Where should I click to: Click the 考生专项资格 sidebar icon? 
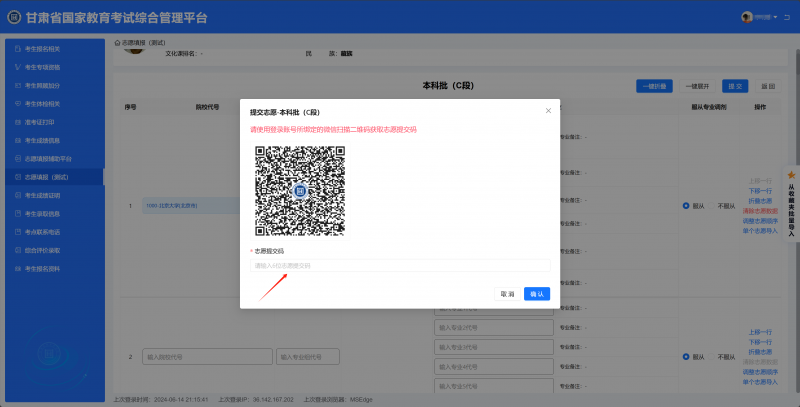(17, 67)
